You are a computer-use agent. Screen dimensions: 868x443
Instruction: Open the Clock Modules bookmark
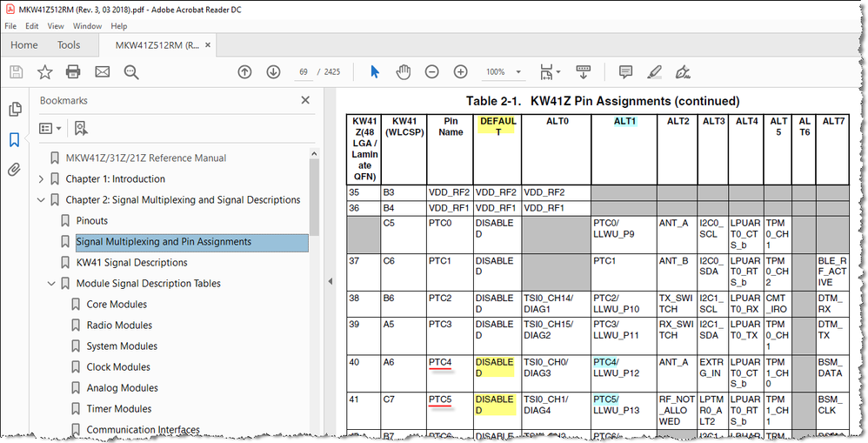(x=118, y=367)
